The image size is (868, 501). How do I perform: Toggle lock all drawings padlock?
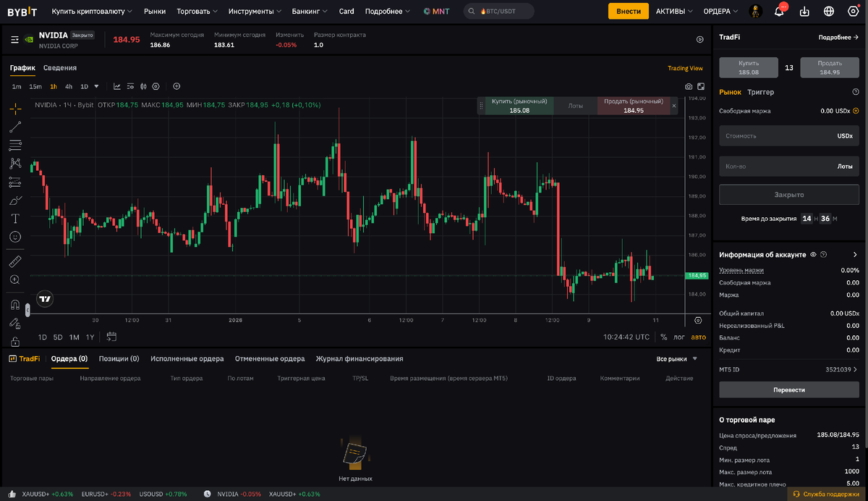coord(15,340)
